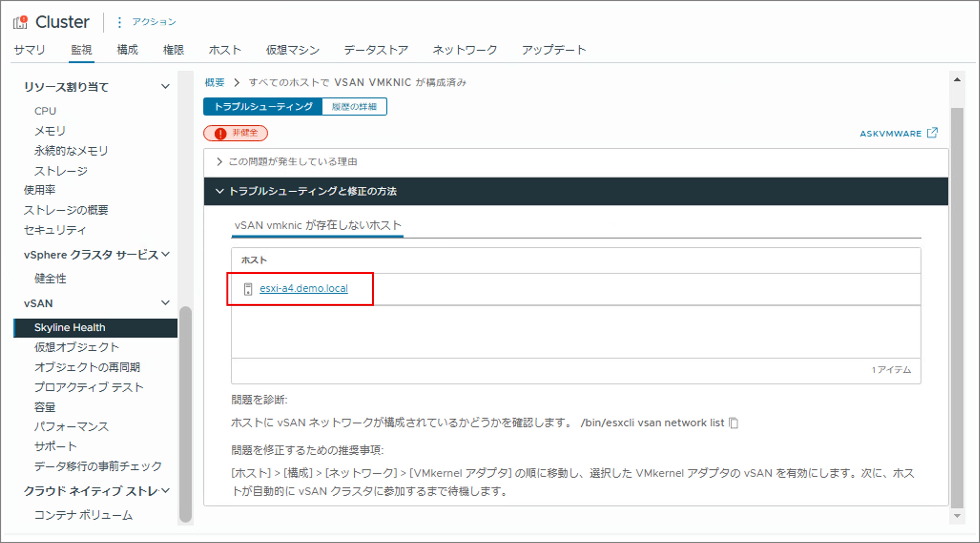This screenshot has height=543, width=980.
Task: Click the Cluster alert icon in the header
Action: point(20,22)
